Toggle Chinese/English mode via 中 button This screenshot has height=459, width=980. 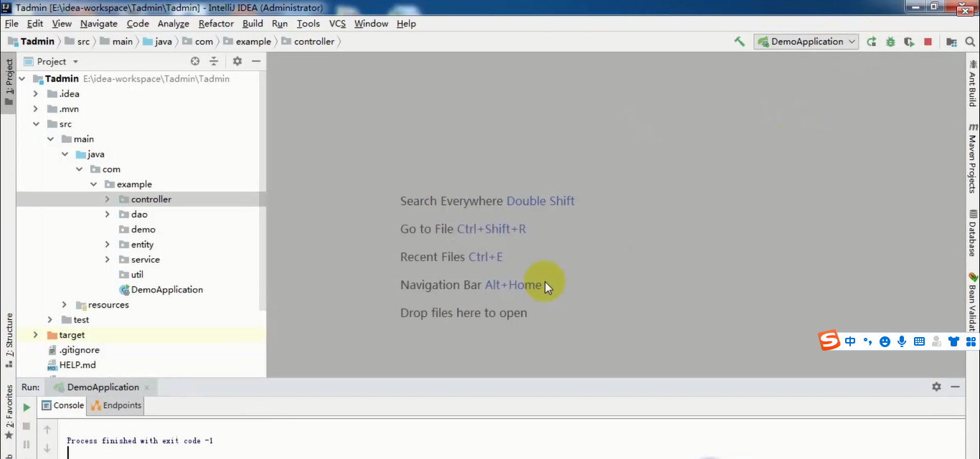click(x=850, y=341)
